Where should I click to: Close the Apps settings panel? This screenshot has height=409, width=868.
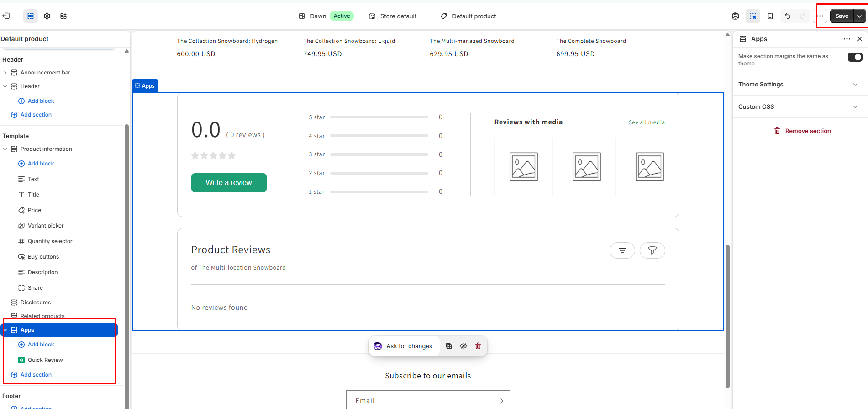[x=860, y=39]
